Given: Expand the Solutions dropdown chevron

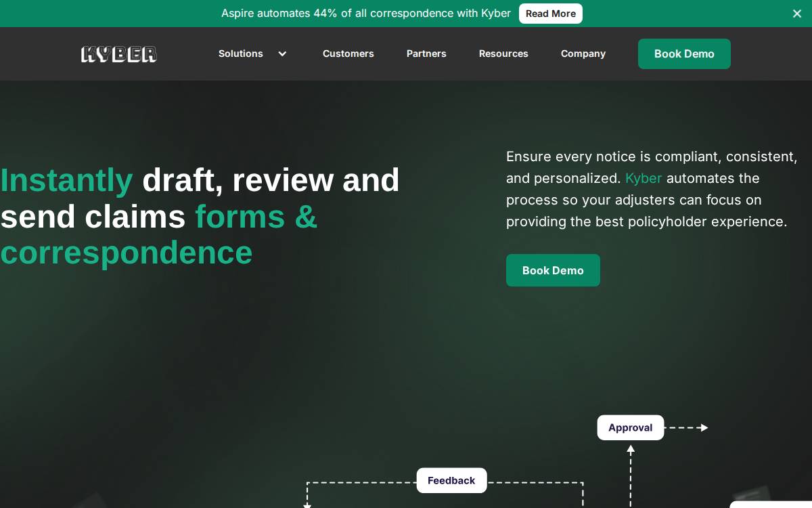Looking at the screenshot, I should click(x=282, y=54).
